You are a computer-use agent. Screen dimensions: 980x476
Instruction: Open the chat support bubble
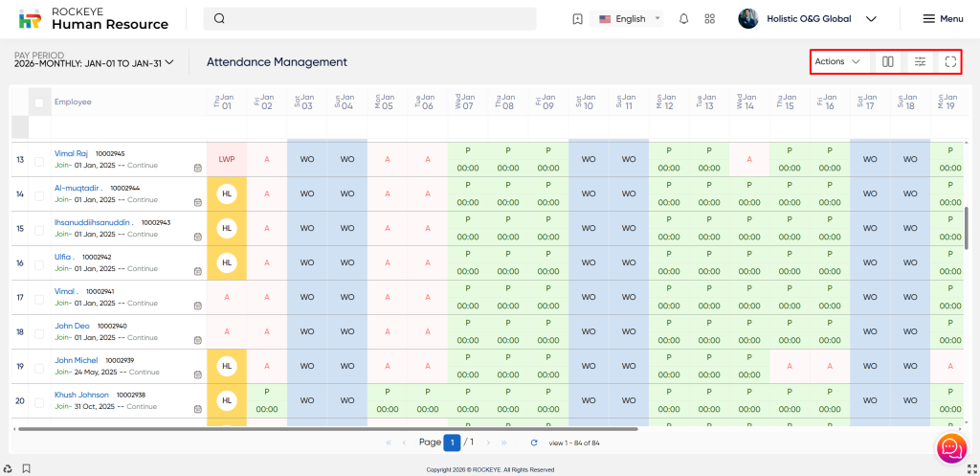(950, 447)
